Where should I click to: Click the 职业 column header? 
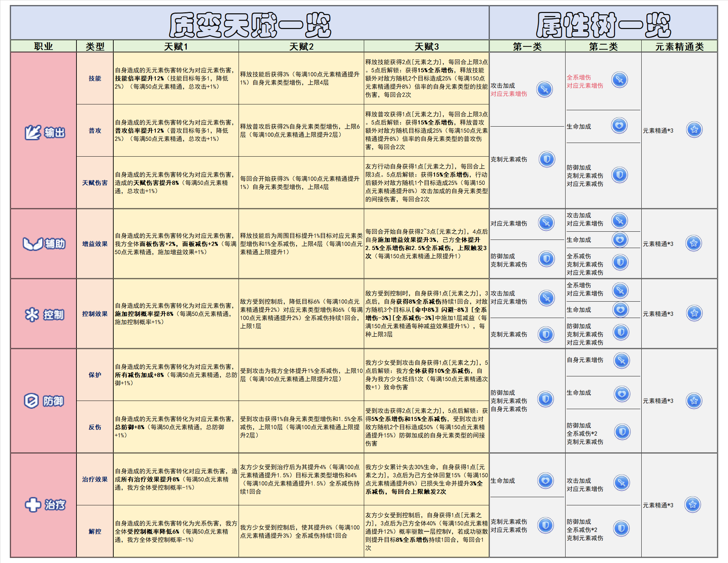(x=43, y=46)
